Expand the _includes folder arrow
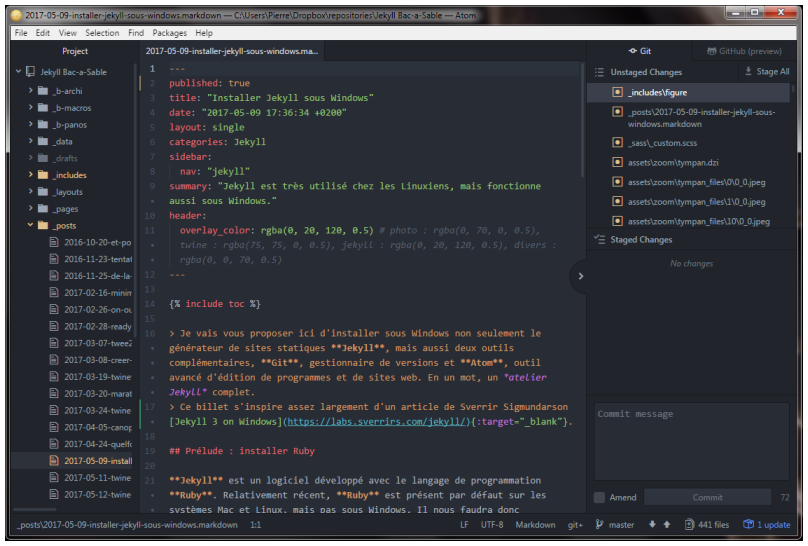The width and height of the screenshot is (808, 546). 30,175
